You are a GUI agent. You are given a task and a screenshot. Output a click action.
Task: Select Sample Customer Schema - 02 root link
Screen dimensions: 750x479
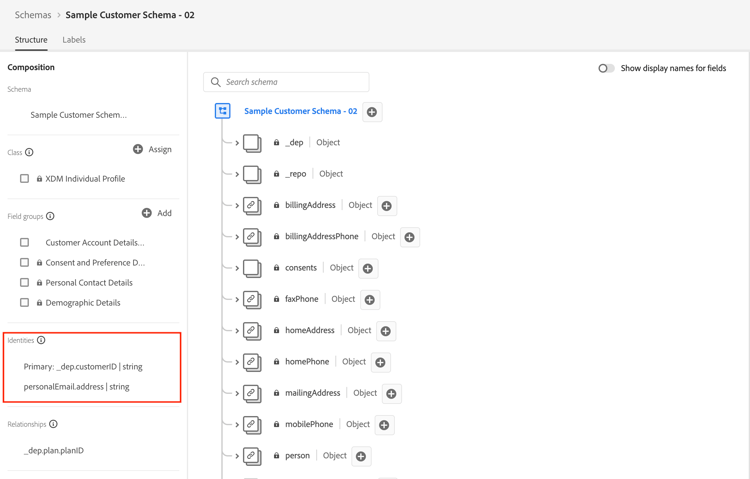click(x=301, y=111)
